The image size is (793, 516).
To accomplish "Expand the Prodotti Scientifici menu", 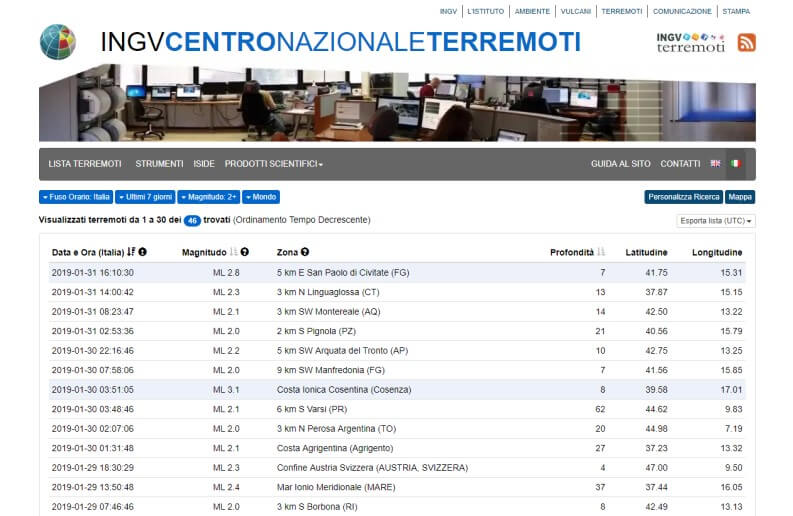I will pos(274,164).
